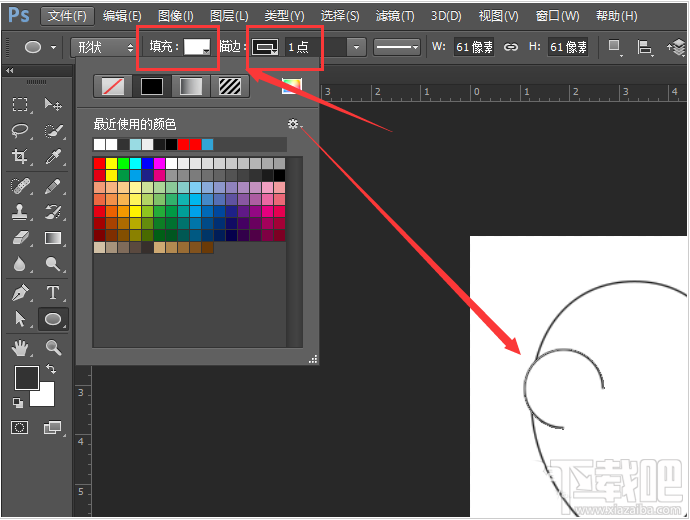Set fill type to no color

coord(113,86)
